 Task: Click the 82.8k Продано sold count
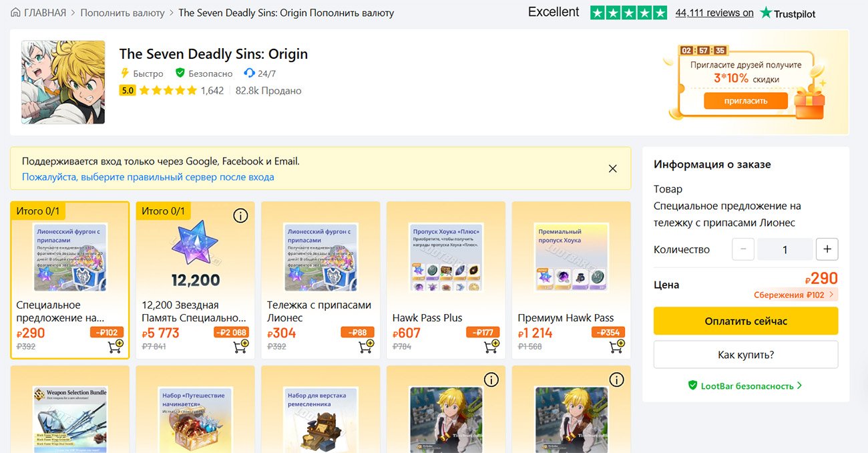(268, 90)
